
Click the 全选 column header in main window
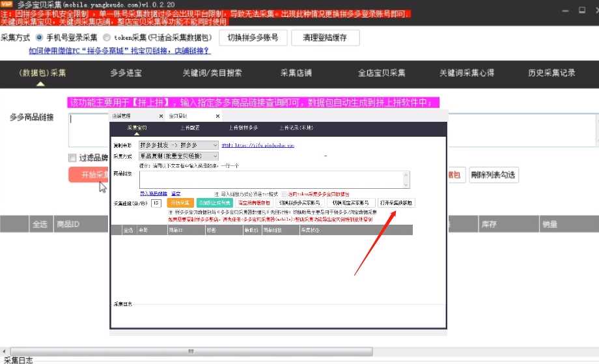click(x=40, y=224)
